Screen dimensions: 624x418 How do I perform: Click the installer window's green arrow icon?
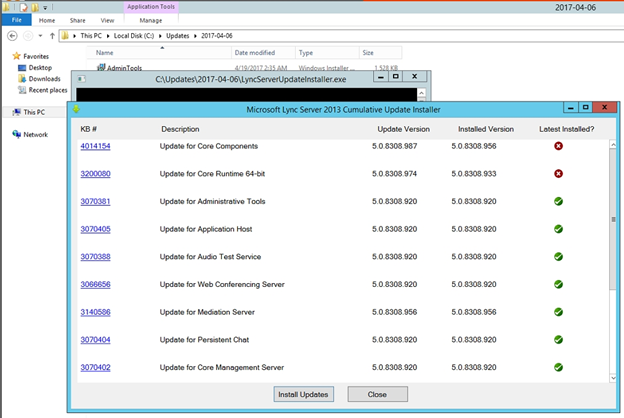click(76, 109)
